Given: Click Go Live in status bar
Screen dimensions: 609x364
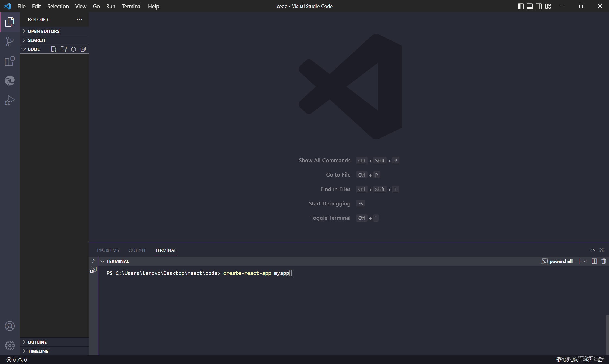Looking at the screenshot, I should [x=567, y=360].
